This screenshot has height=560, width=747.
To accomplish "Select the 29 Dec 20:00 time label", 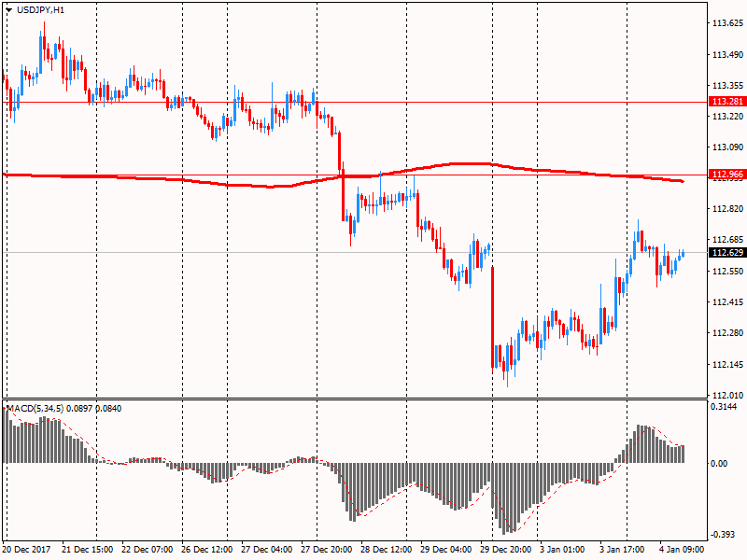I will 506,550.
